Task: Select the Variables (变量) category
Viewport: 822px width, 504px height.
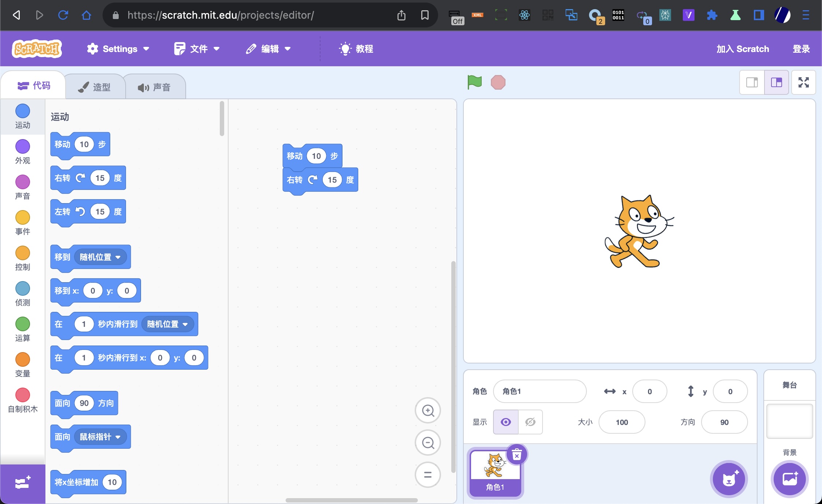Action: pos(23,365)
